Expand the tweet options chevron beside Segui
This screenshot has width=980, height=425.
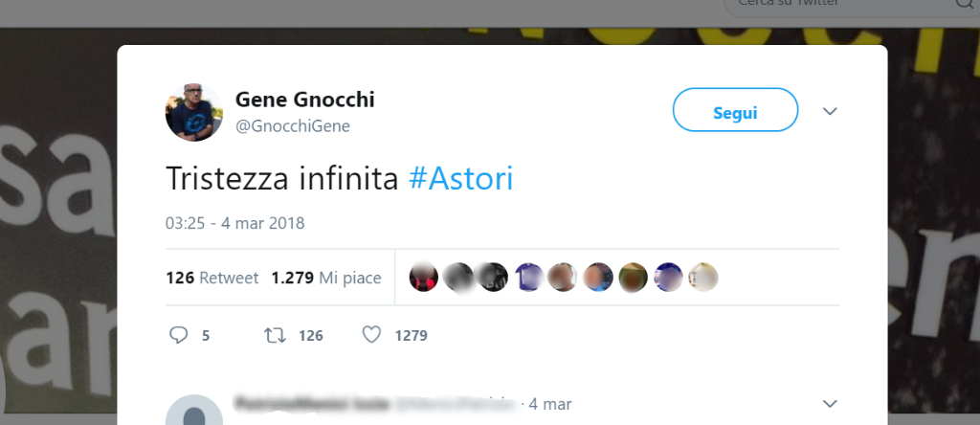830,112
